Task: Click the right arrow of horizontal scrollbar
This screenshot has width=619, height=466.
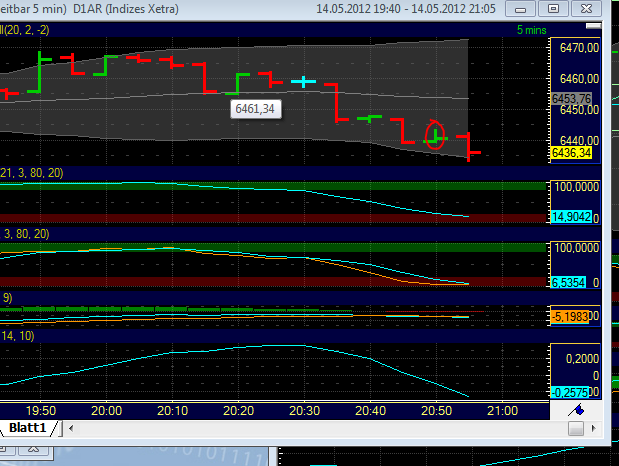Action: coord(594,428)
